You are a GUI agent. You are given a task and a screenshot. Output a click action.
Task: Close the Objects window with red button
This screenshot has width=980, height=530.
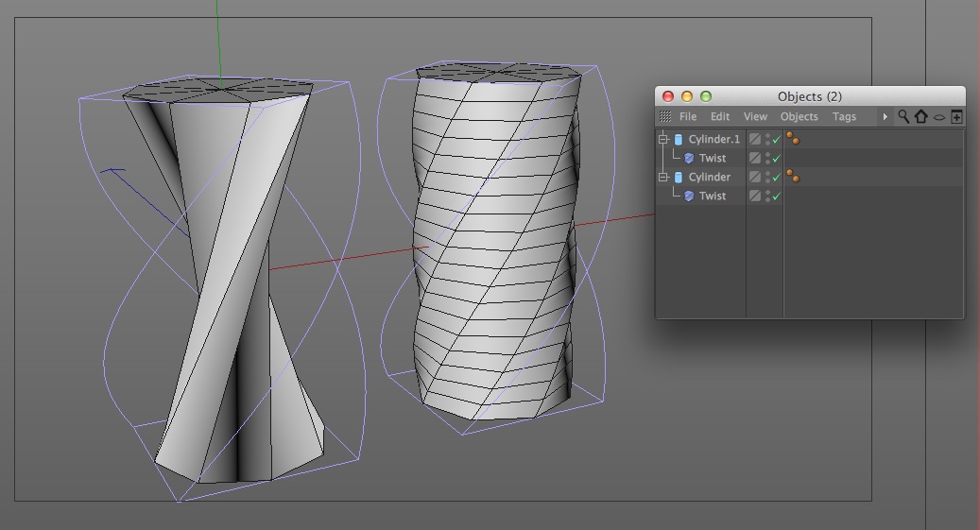tap(668, 96)
